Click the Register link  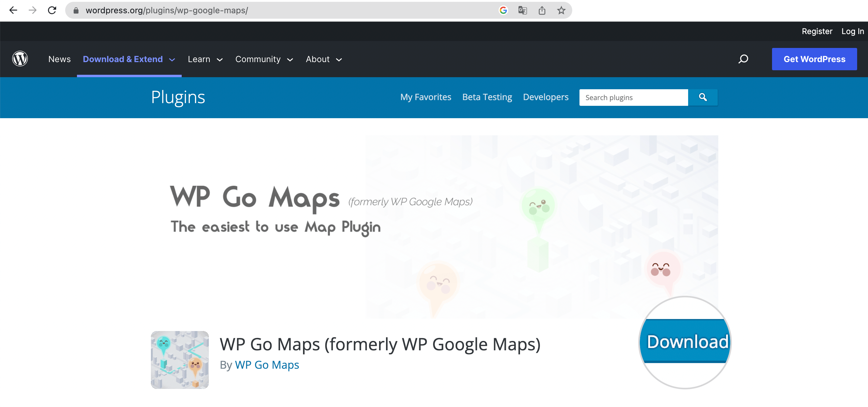coord(817,31)
